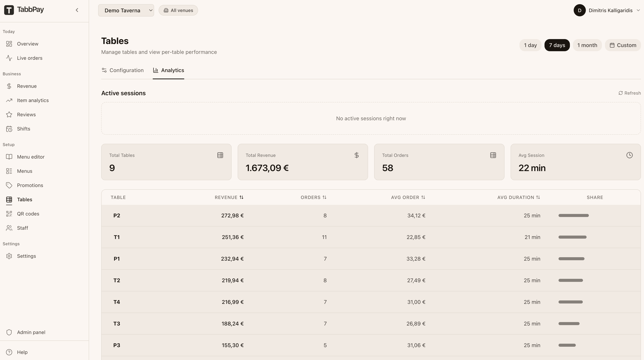Image resolution: width=644 pixels, height=360 pixels.
Task: Click the Settings gear icon
Action: click(9, 256)
